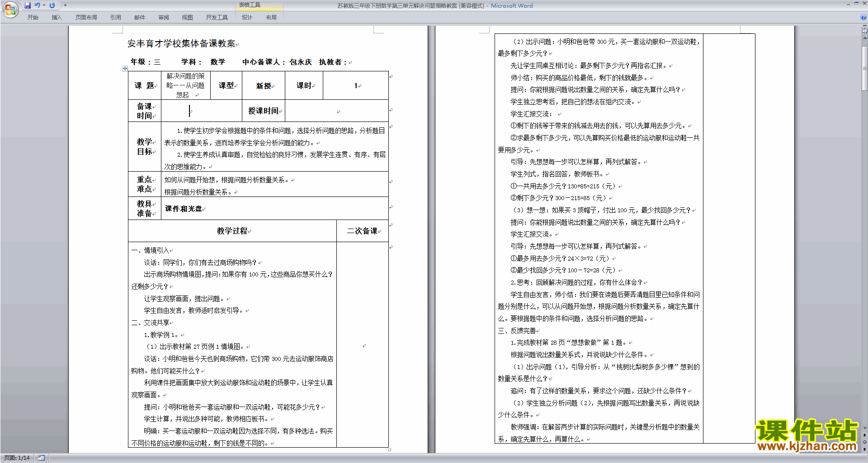Open the 开发工具 tab
The width and height of the screenshot is (868, 463).
[x=217, y=18]
